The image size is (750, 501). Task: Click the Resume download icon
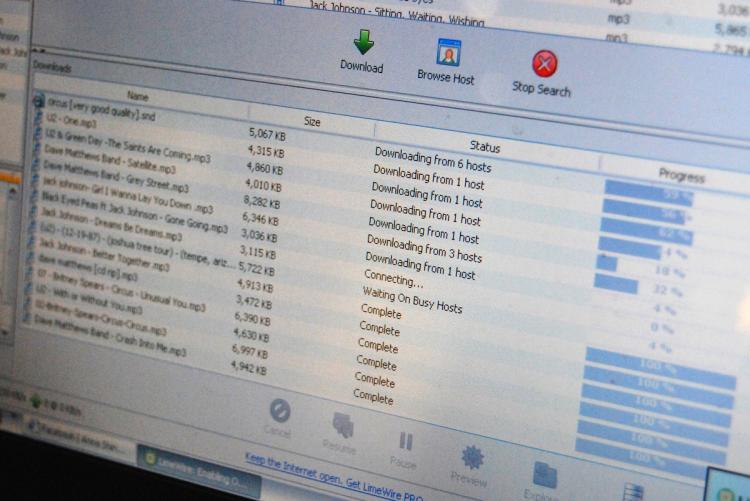(343, 425)
